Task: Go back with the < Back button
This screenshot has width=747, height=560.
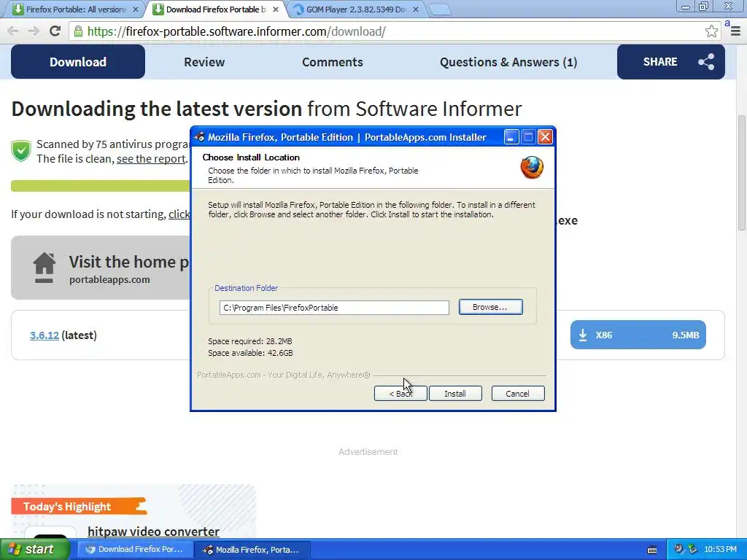Action: (x=400, y=394)
